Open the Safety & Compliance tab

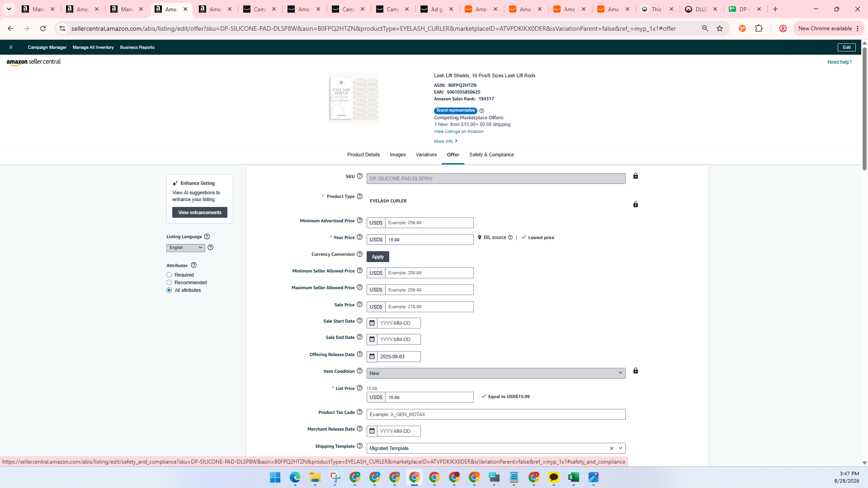[491, 155]
